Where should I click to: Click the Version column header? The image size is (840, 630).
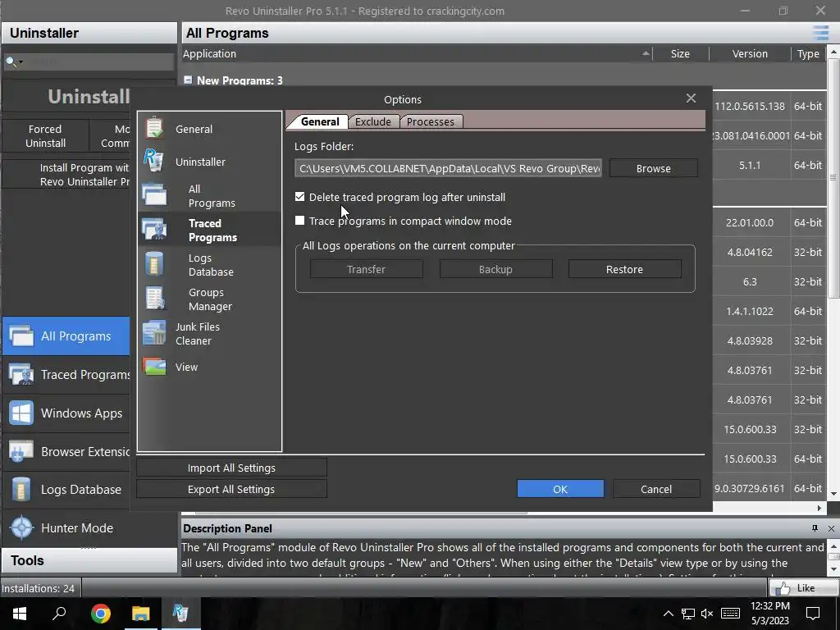pos(750,53)
